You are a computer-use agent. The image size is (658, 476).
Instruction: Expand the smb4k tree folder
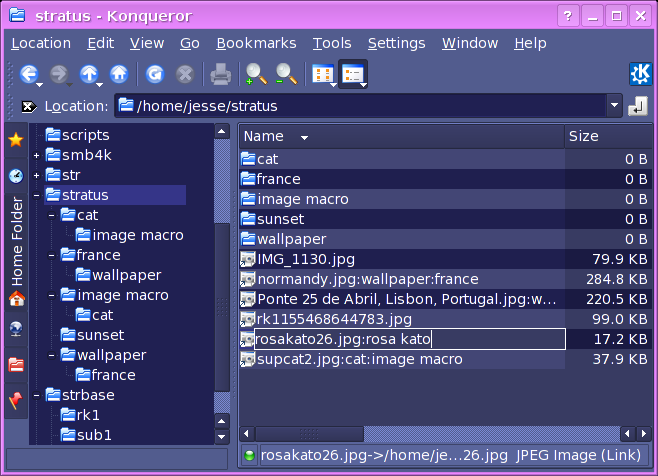point(37,156)
